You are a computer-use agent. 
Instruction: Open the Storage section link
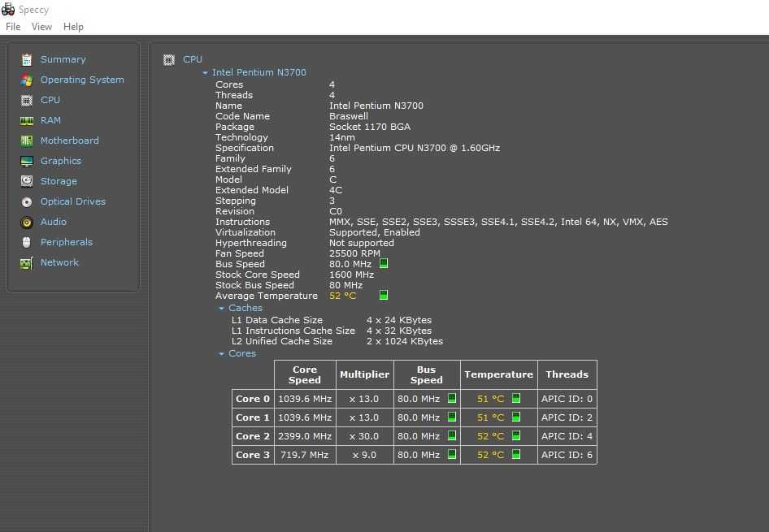pos(59,181)
